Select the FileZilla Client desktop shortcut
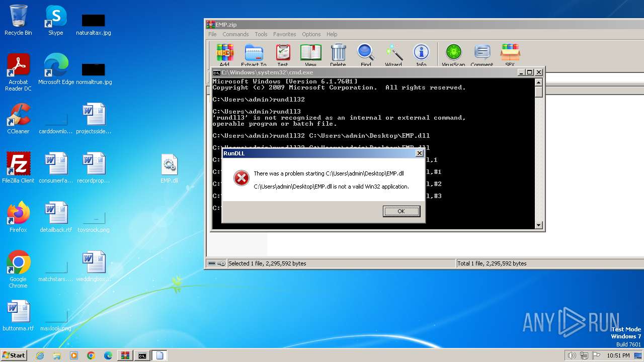 point(18,167)
